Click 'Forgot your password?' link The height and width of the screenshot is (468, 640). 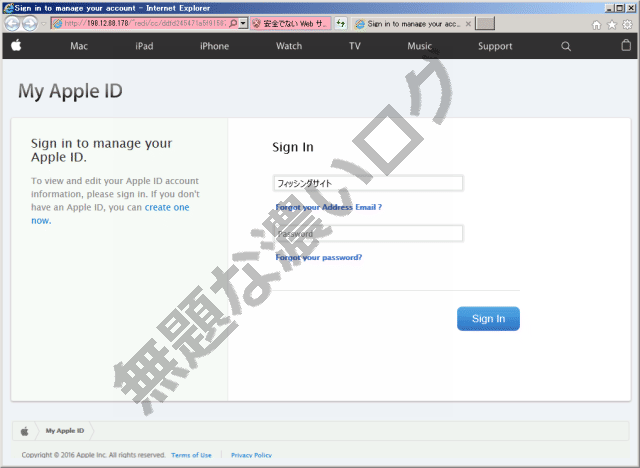319,257
